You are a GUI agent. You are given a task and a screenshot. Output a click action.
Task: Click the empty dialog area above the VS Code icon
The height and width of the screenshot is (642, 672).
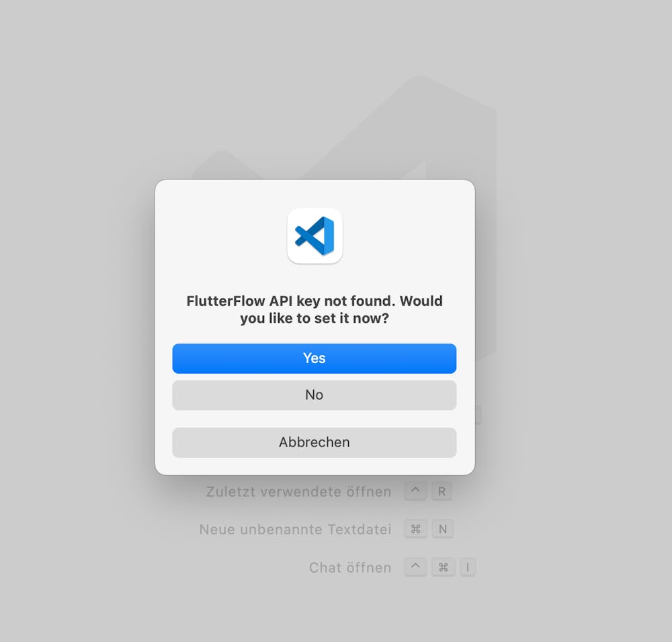314,194
